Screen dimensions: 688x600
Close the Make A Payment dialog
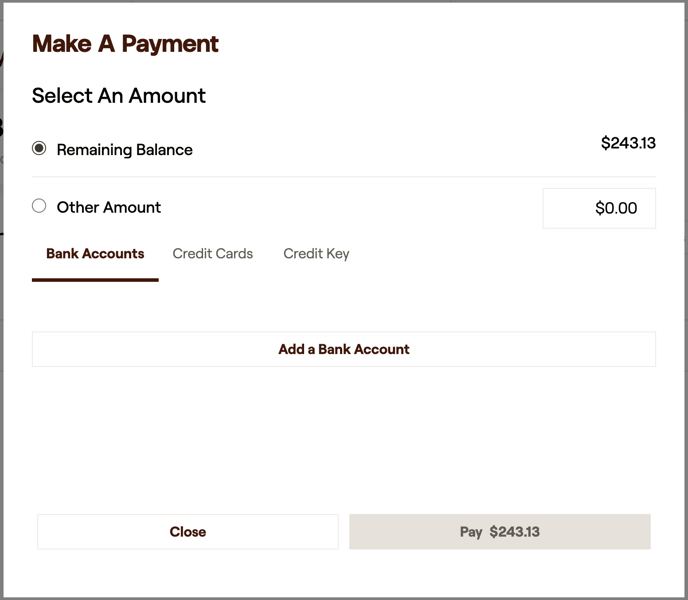188,532
